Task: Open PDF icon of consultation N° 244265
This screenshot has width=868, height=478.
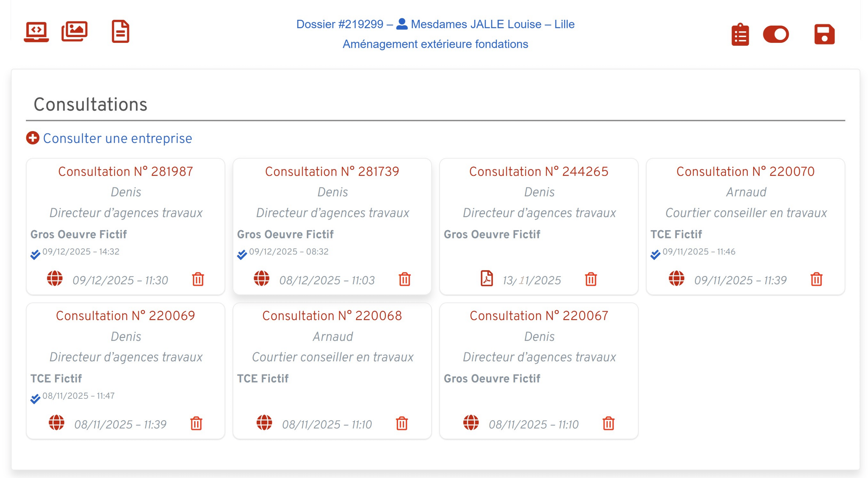Action: coord(487,278)
